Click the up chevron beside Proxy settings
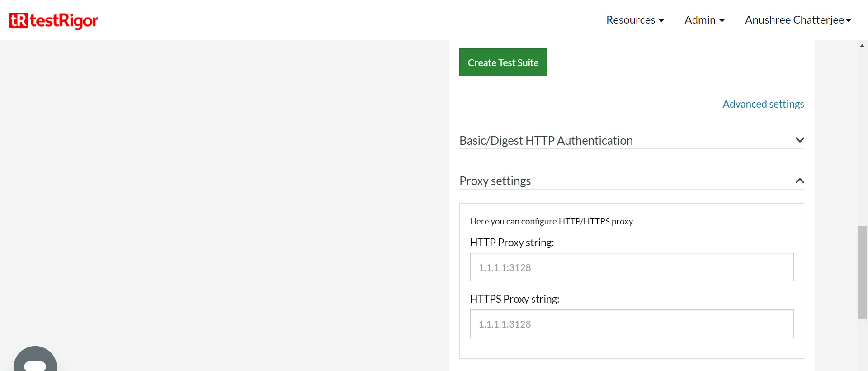868x371 pixels. pos(799,181)
